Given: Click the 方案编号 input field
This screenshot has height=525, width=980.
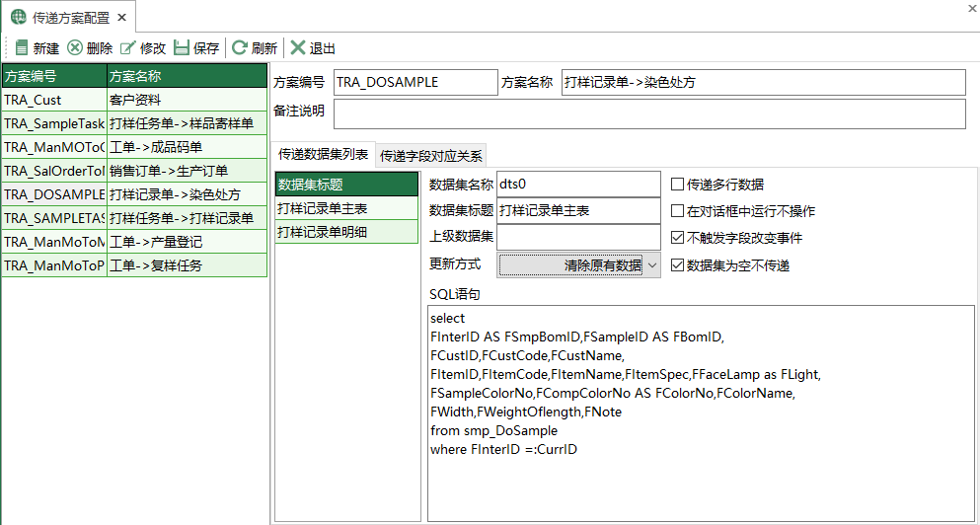Looking at the screenshot, I should pos(414,82).
